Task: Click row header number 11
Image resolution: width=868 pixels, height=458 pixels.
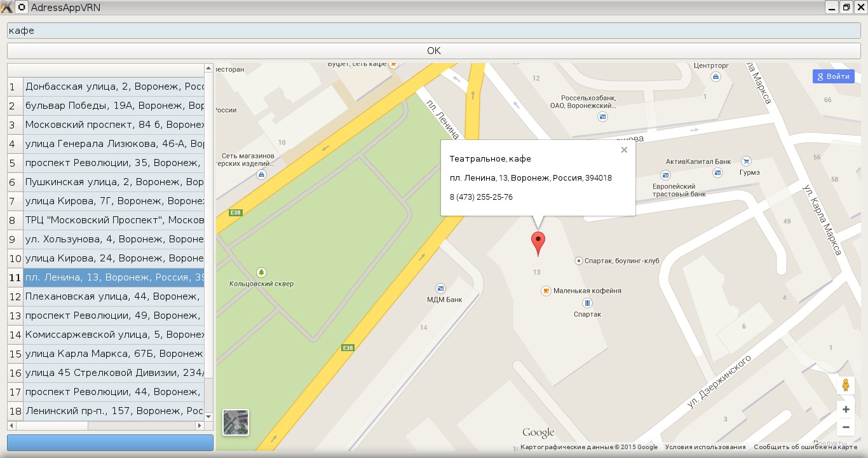Action: pyautogui.click(x=15, y=277)
